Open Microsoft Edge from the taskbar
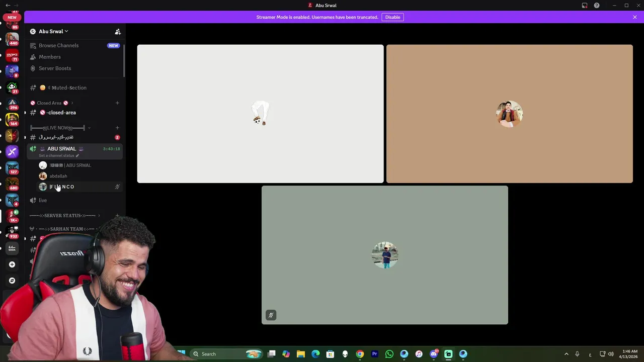Viewport: 644px width, 362px height. click(315, 354)
